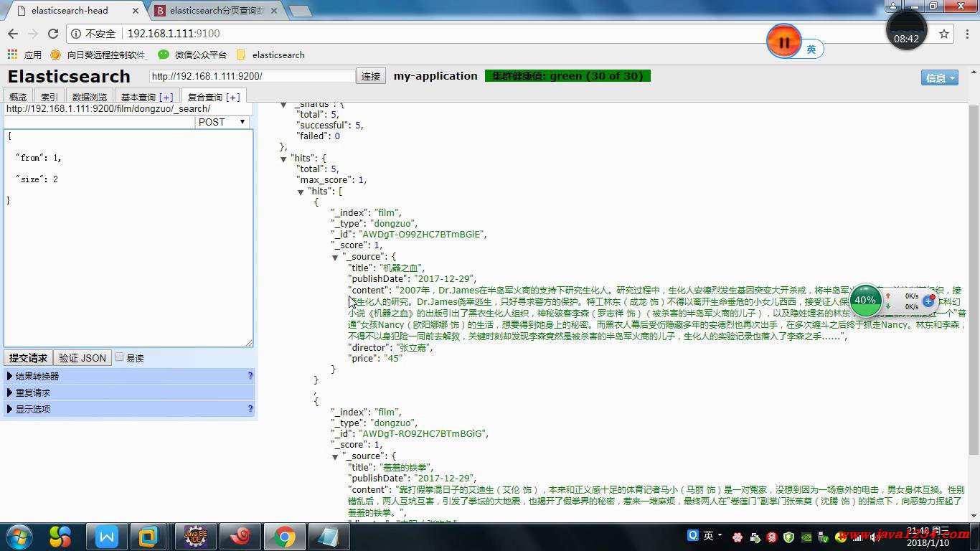Expand the 显示选项 section
This screenshot has height=551, width=980.
[129, 409]
